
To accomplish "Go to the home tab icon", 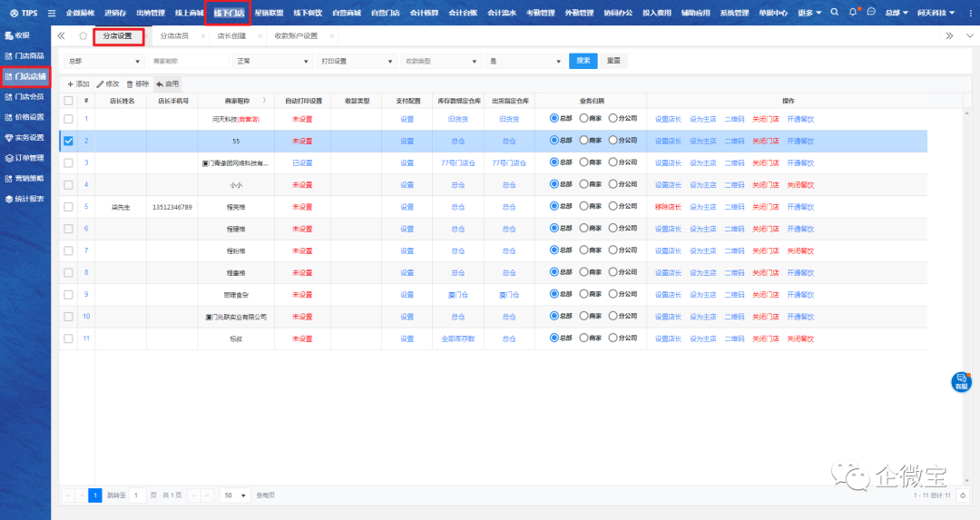I will pyautogui.click(x=83, y=36).
